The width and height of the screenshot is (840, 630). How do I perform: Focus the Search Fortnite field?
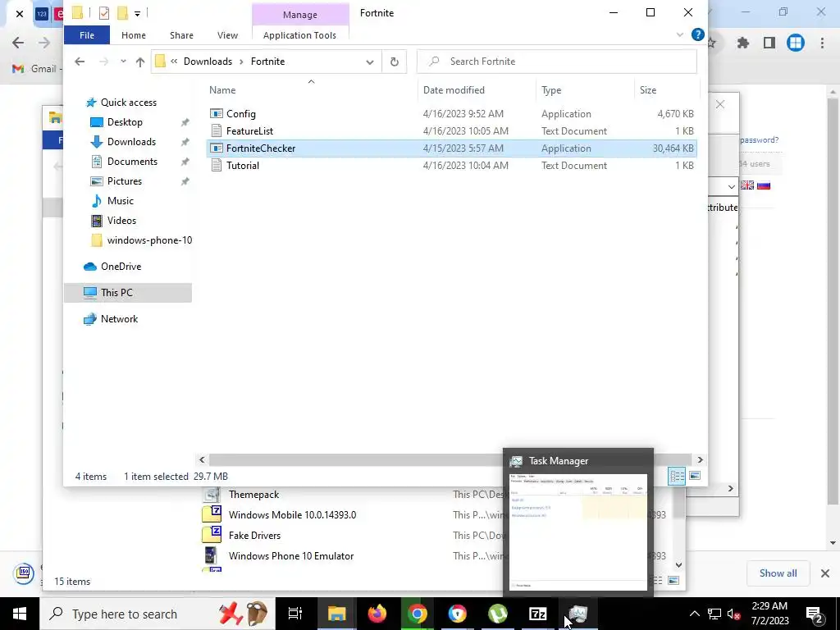(x=557, y=62)
